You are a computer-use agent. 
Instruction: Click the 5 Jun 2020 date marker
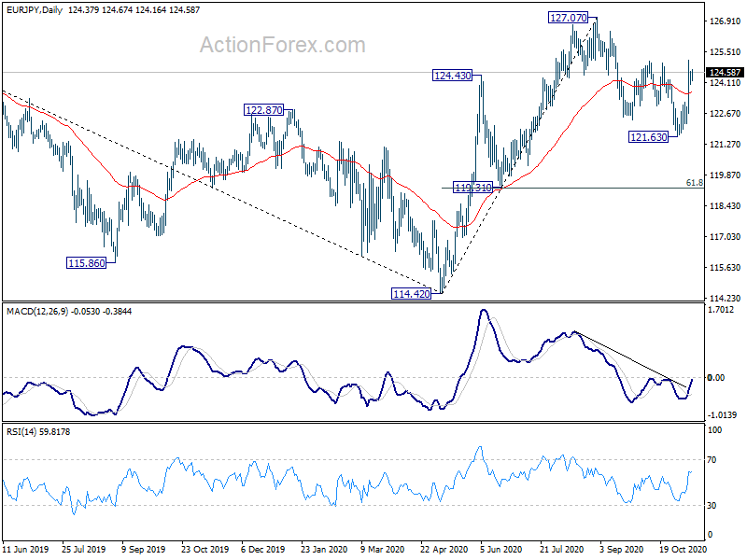[500, 549]
